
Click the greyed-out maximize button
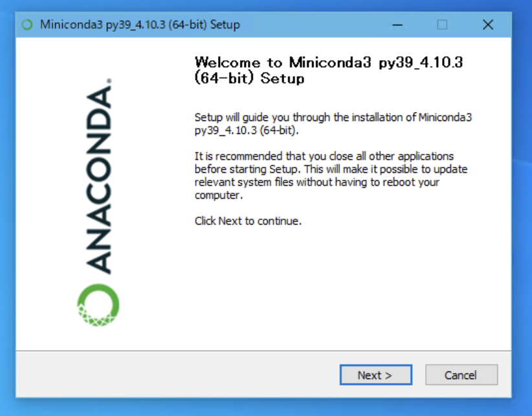(442, 25)
